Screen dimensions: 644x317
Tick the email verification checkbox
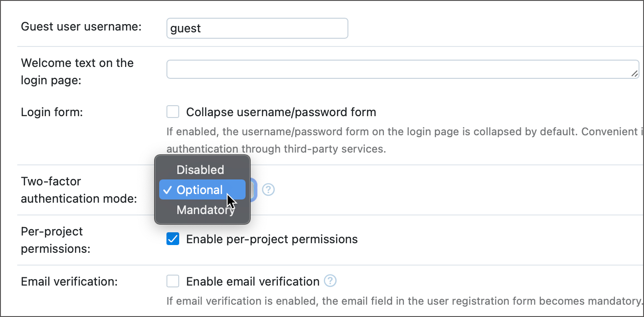[x=173, y=281]
